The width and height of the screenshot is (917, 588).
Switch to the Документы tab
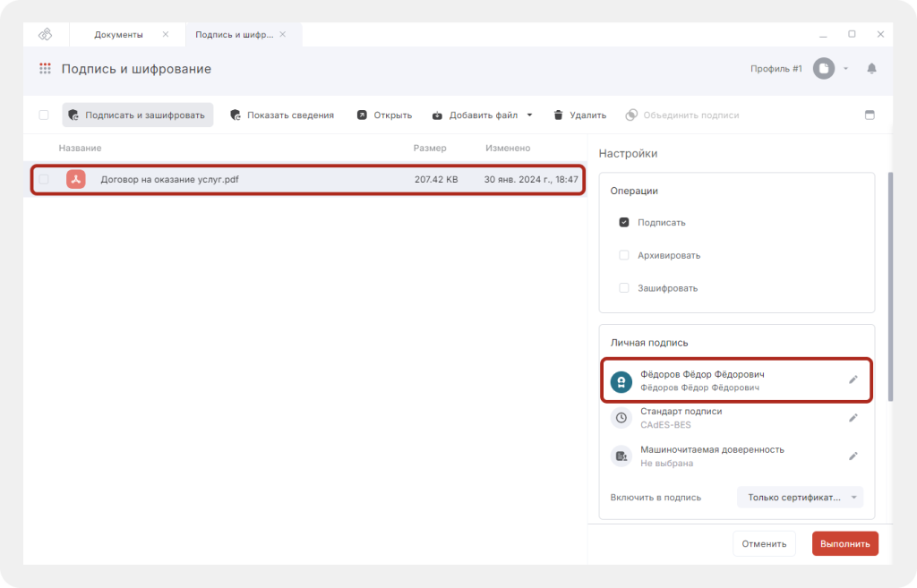pos(118,34)
